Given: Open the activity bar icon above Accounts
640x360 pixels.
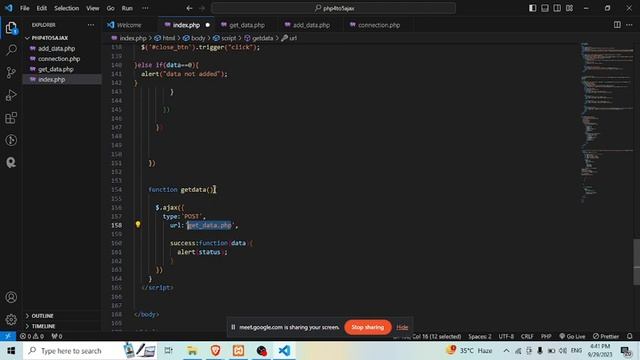Looking at the screenshot, I should pyautogui.click(x=11, y=162).
